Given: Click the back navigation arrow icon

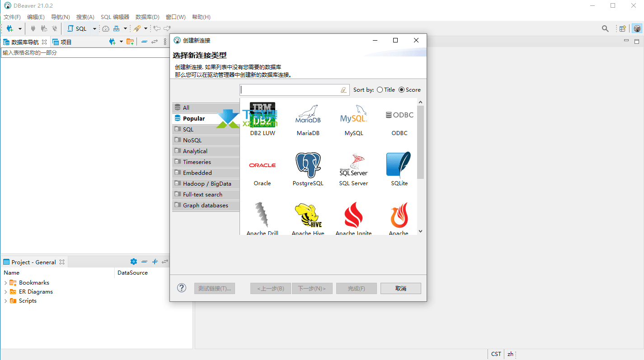Looking at the screenshot, I should coord(157,28).
